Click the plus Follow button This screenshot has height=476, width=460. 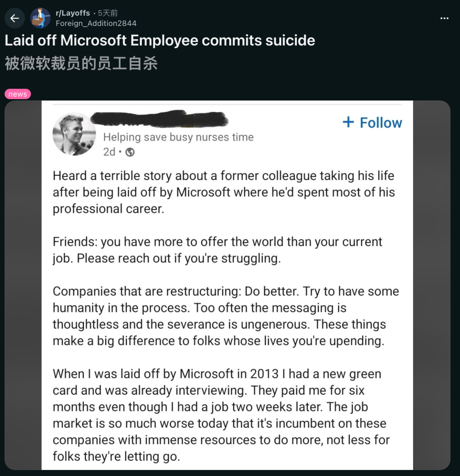click(x=372, y=123)
